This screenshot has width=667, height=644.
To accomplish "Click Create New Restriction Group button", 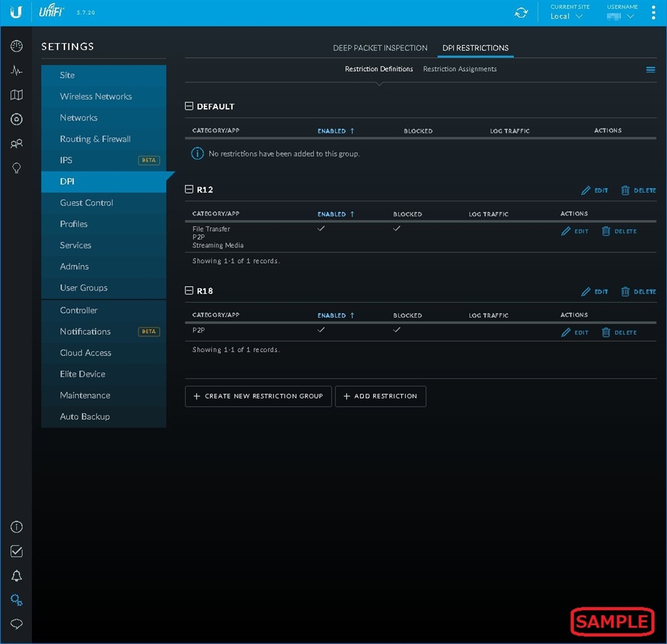I will (x=258, y=396).
